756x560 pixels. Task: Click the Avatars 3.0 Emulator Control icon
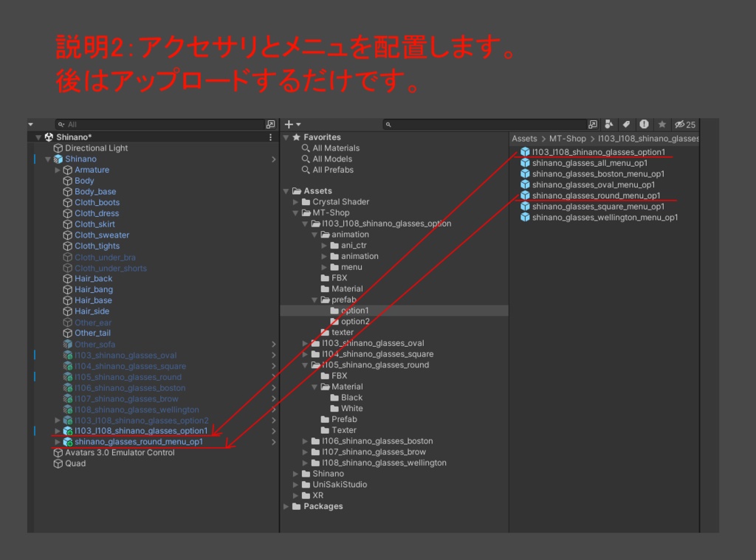click(58, 452)
